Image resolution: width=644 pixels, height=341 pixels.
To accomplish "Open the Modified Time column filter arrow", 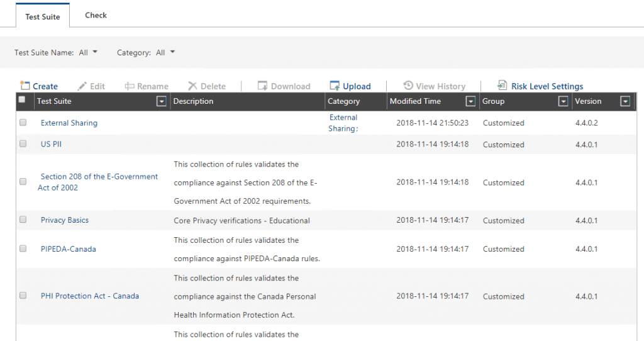I will (x=470, y=101).
